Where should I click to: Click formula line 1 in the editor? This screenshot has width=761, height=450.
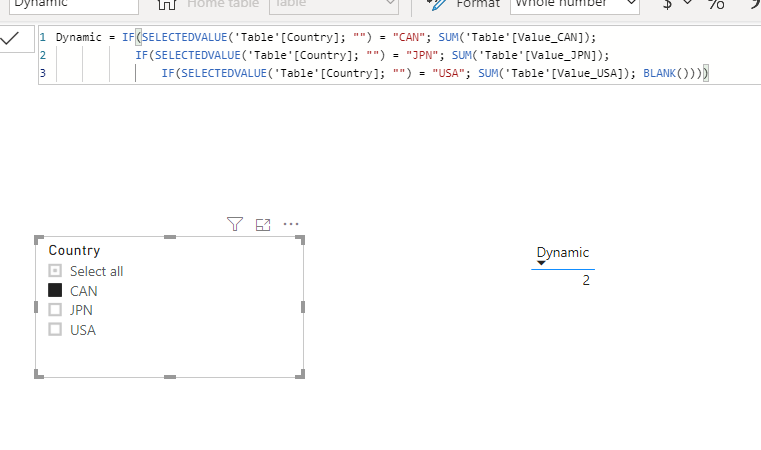click(325, 37)
